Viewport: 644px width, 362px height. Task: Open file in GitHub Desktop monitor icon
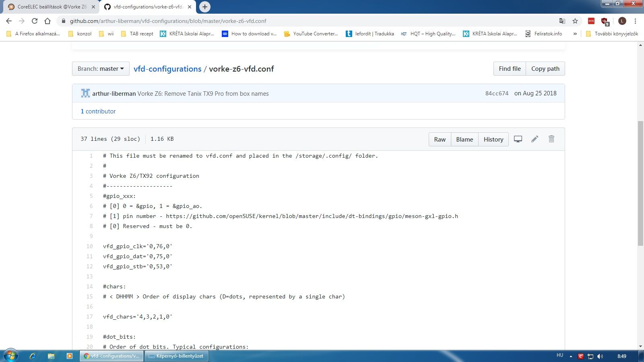pyautogui.click(x=518, y=139)
